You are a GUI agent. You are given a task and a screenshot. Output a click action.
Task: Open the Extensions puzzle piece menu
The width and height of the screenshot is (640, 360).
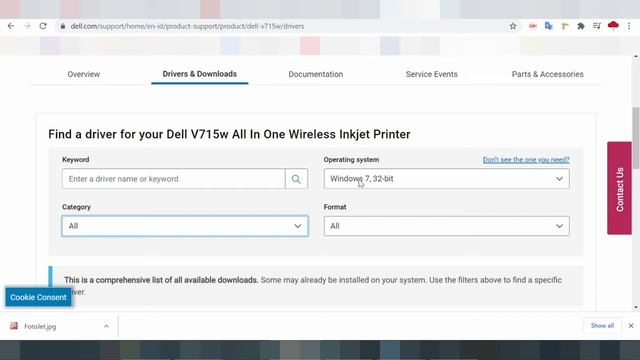581,26
